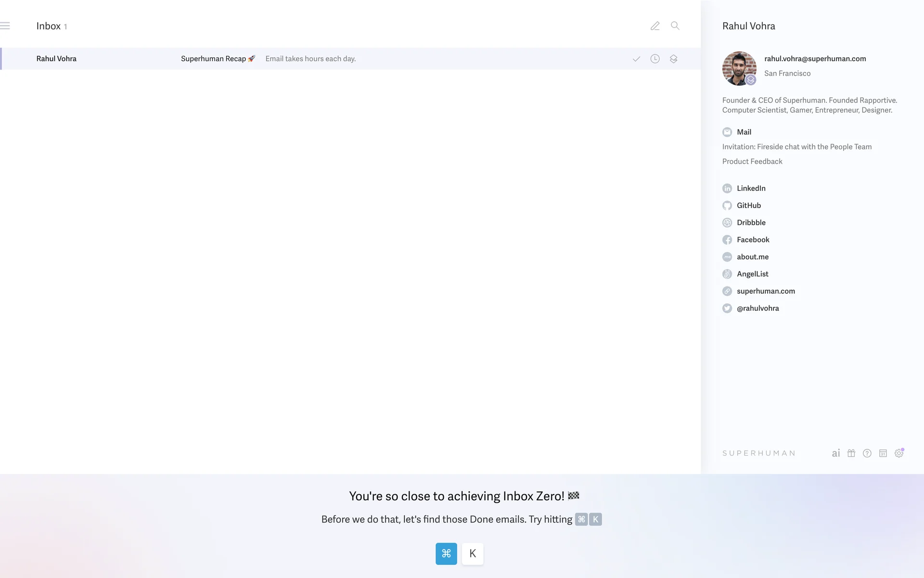Open the @rahulvohra Twitter link
Screen dimensions: 924x578
(757, 308)
